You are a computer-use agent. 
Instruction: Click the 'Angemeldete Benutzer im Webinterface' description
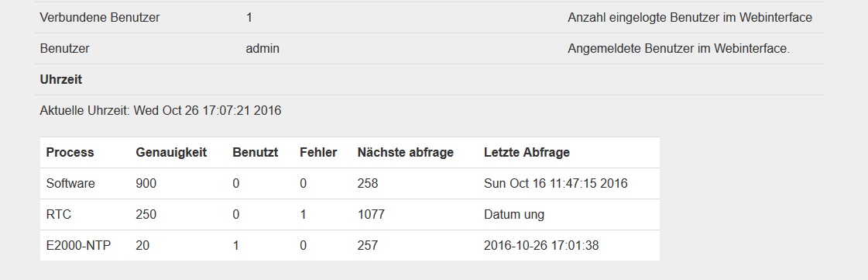tap(678, 48)
